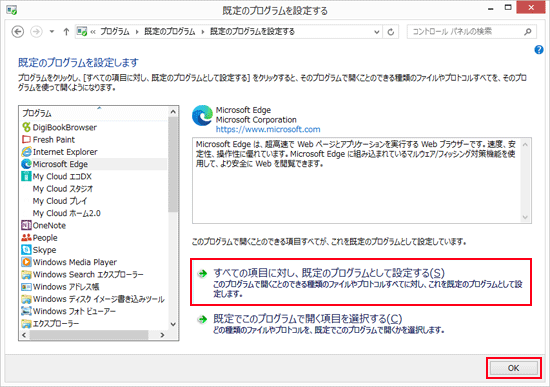
Task: Select the エクスプローラー icon
Action: click(x=26, y=323)
